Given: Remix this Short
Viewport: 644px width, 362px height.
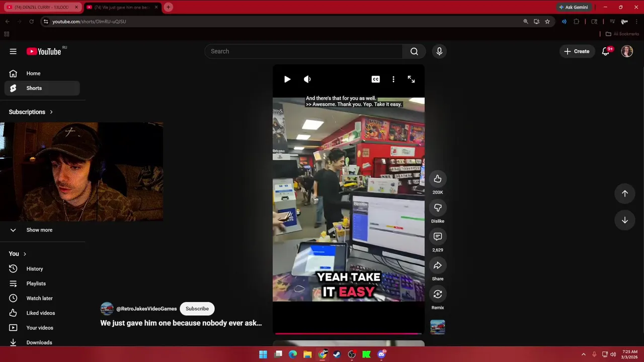Looking at the screenshot, I should pos(438,294).
